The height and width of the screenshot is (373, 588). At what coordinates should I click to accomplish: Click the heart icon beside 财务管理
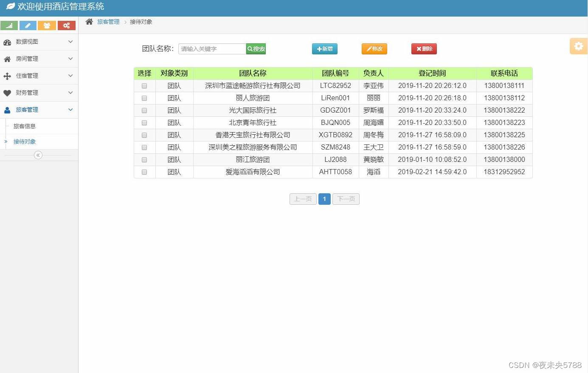pos(7,93)
